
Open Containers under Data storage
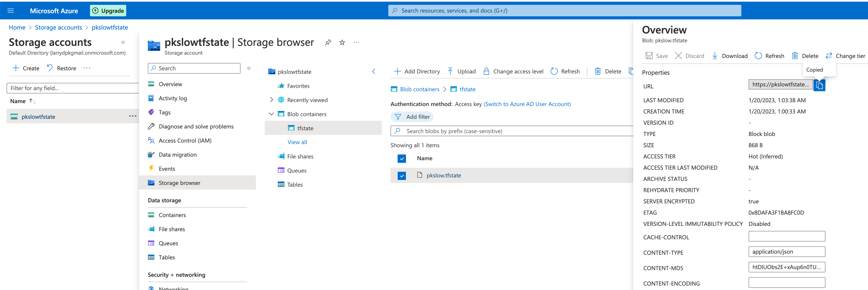coord(172,215)
